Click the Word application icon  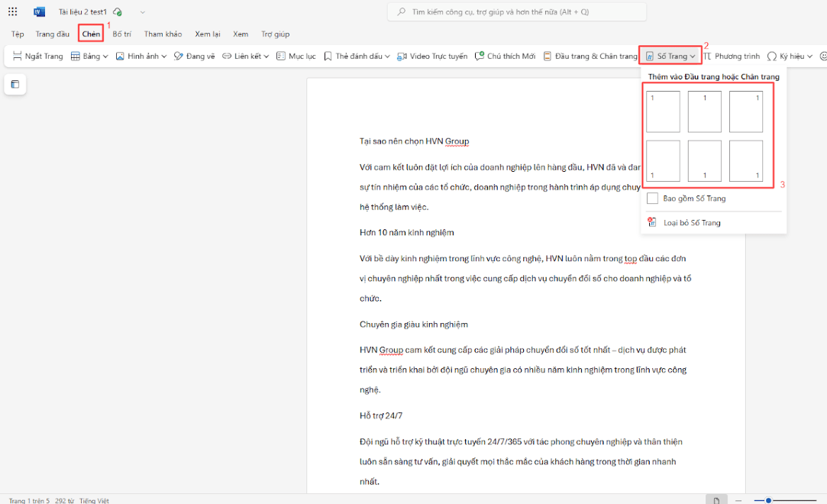(x=39, y=11)
